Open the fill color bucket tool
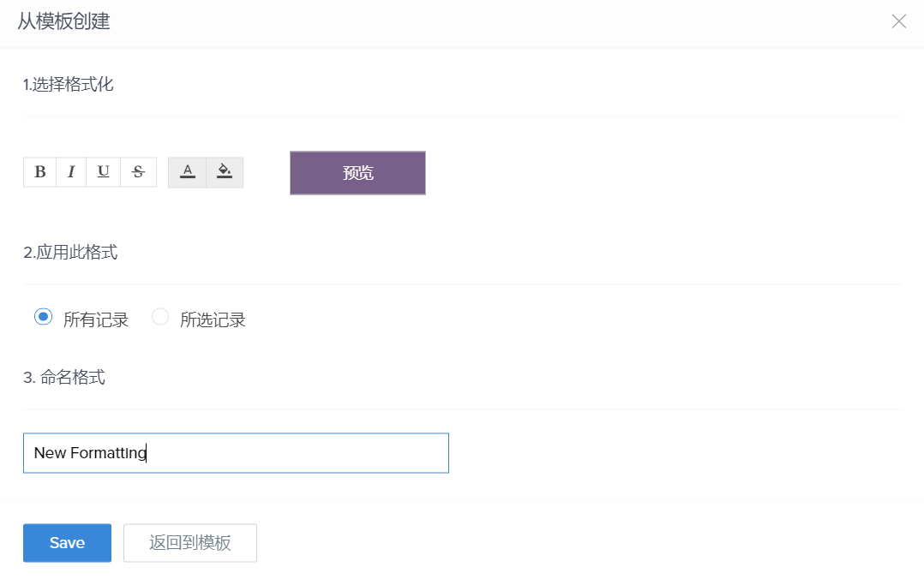The image size is (924, 585). pos(225,172)
